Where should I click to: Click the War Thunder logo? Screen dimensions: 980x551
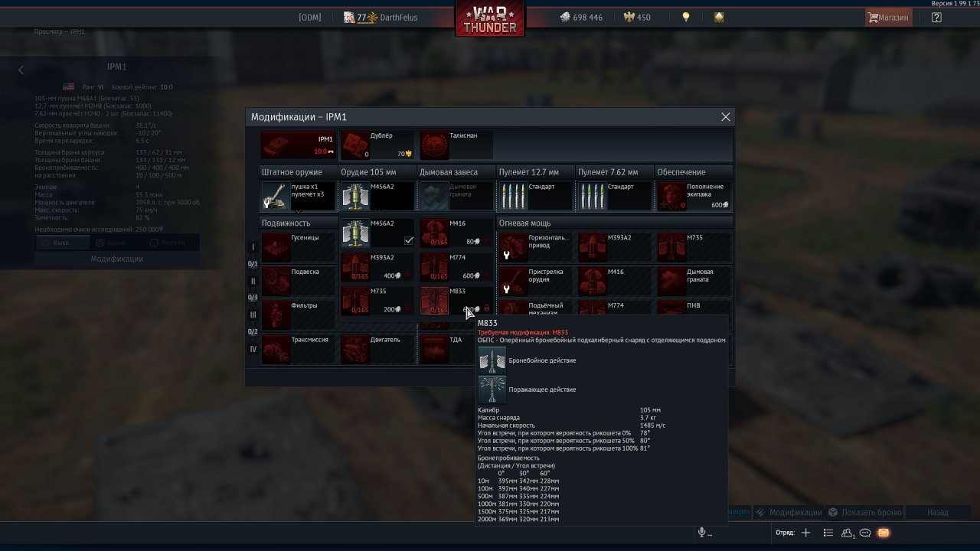pos(490,19)
